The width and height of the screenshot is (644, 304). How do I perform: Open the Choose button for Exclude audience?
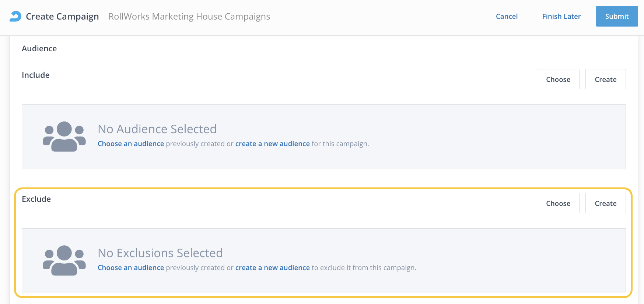coord(558,203)
